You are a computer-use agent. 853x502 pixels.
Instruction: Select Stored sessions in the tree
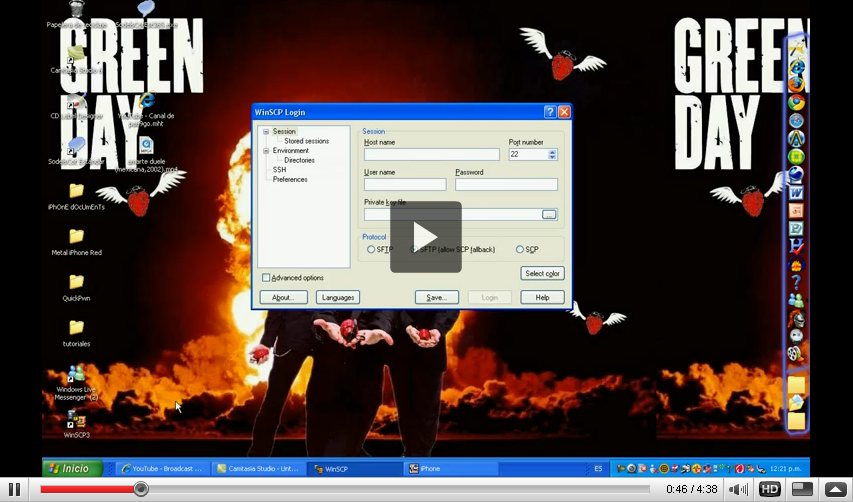(x=306, y=141)
